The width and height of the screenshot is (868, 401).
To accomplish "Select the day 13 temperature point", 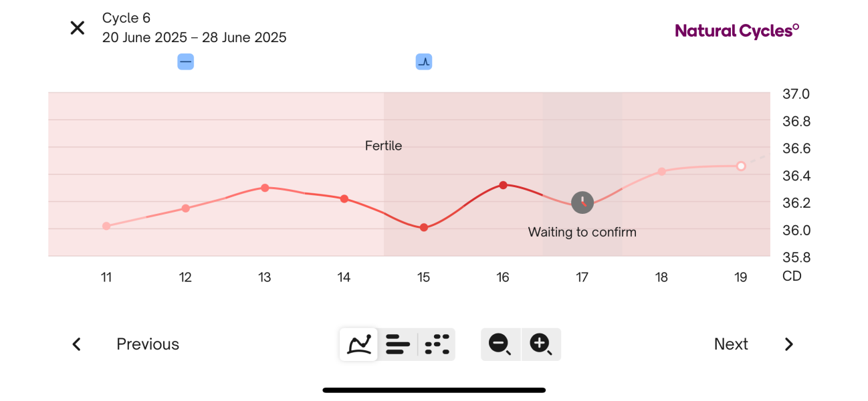I will pos(265,188).
